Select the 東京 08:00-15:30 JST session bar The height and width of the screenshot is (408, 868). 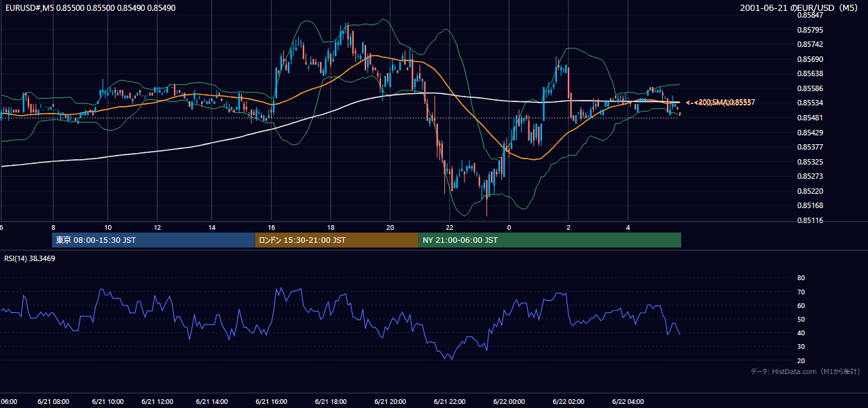tap(153, 240)
